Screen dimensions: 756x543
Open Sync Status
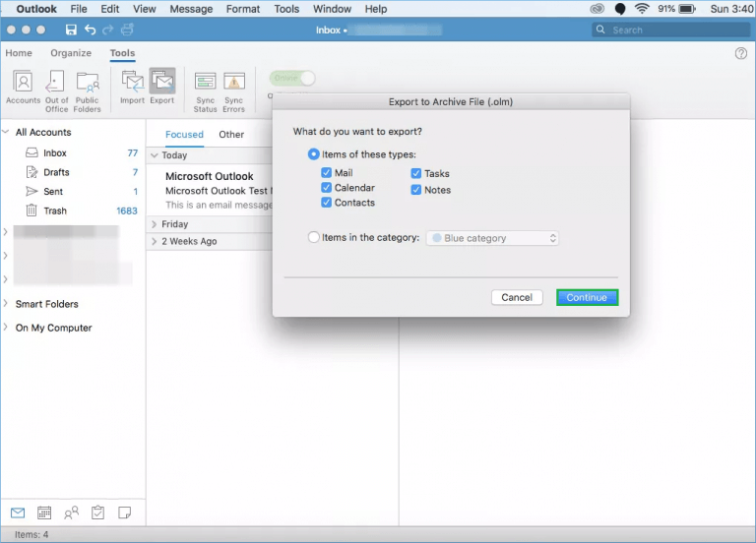pos(206,92)
